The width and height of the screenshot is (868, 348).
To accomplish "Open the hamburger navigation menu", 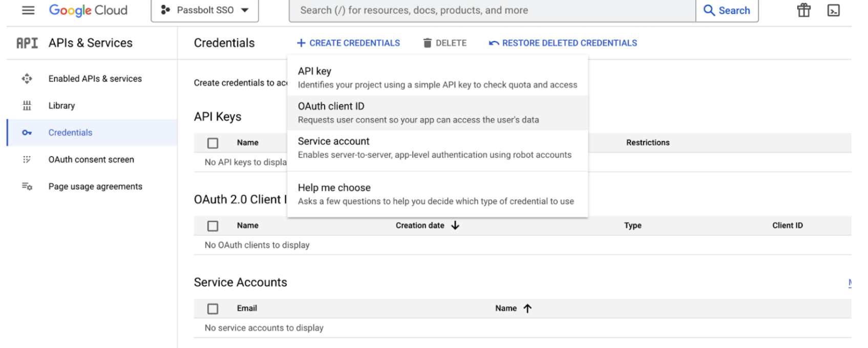I will (28, 10).
